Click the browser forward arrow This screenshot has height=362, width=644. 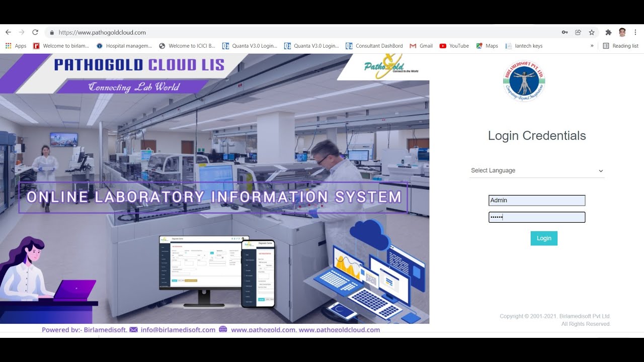coord(22,32)
